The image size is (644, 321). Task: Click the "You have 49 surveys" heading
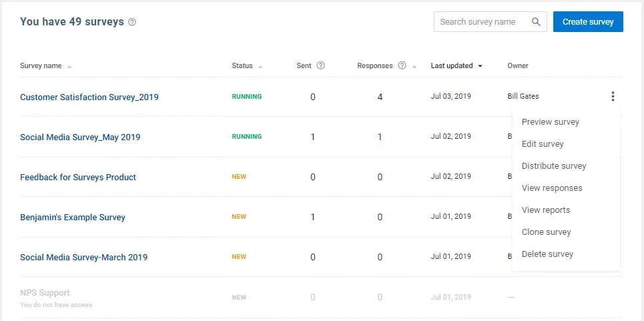(72, 22)
